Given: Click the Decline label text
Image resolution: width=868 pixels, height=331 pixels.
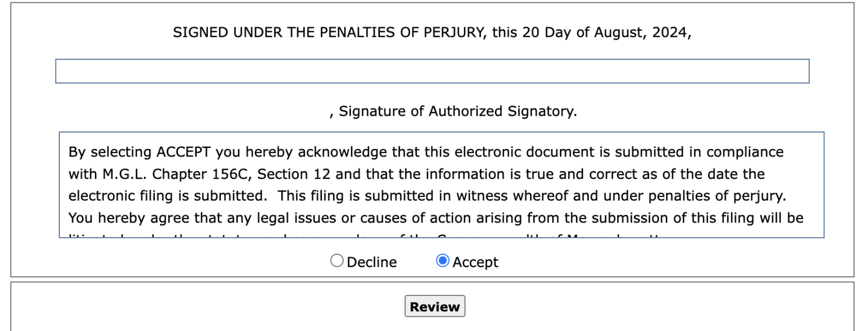Looking at the screenshot, I should point(371,262).
